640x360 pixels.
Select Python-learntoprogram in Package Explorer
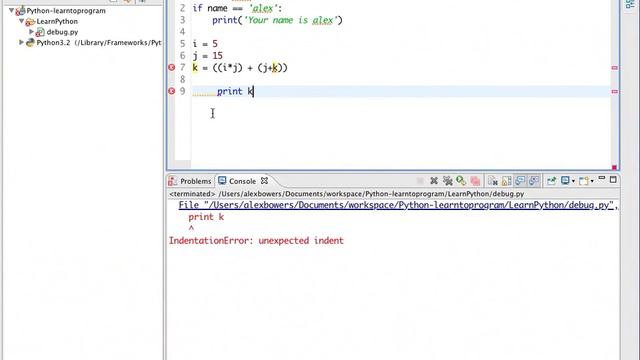(66, 11)
